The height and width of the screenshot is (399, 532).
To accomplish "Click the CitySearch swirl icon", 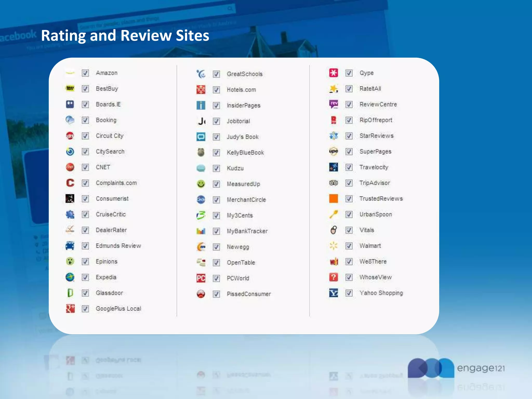I will pyautogui.click(x=70, y=151).
